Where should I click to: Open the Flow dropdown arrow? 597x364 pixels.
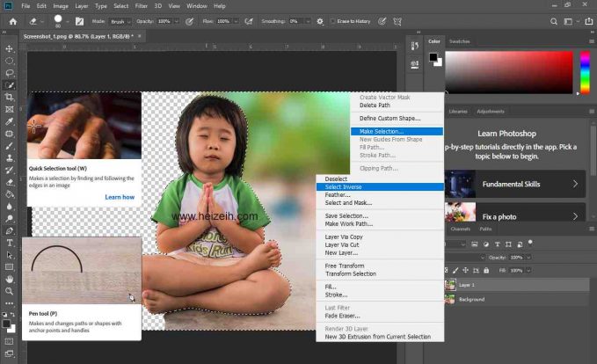pos(236,22)
